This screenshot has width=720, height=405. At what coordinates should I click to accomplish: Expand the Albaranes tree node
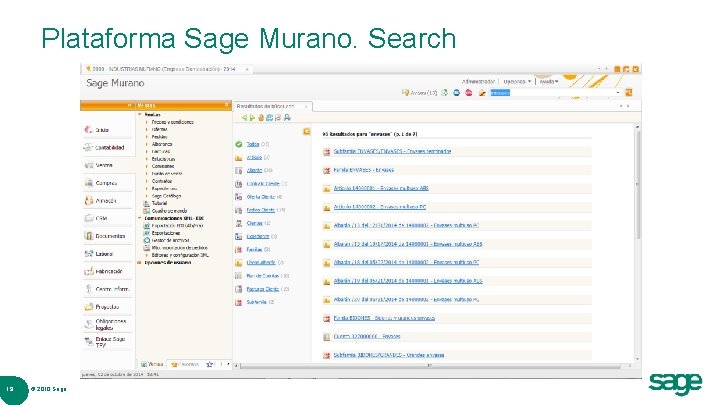tap(146, 144)
